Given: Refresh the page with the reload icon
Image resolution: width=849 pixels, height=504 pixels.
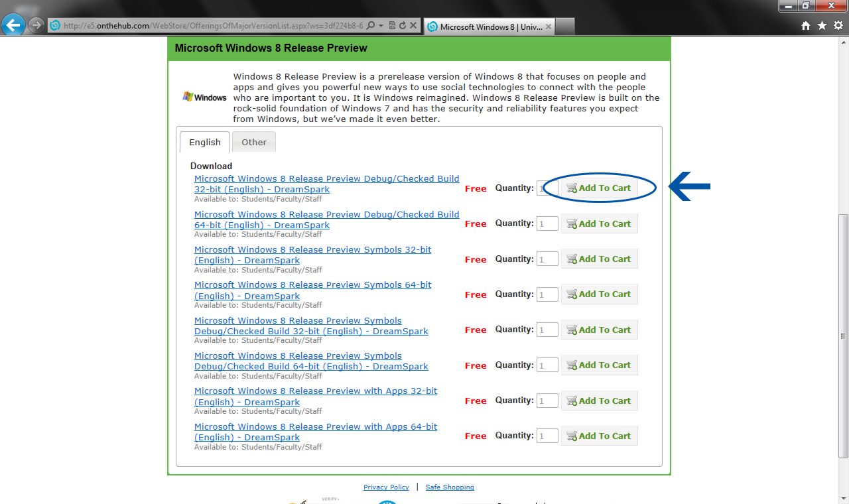Looking at the screenshot, I should pyautogui.click(x=402, y=26).
